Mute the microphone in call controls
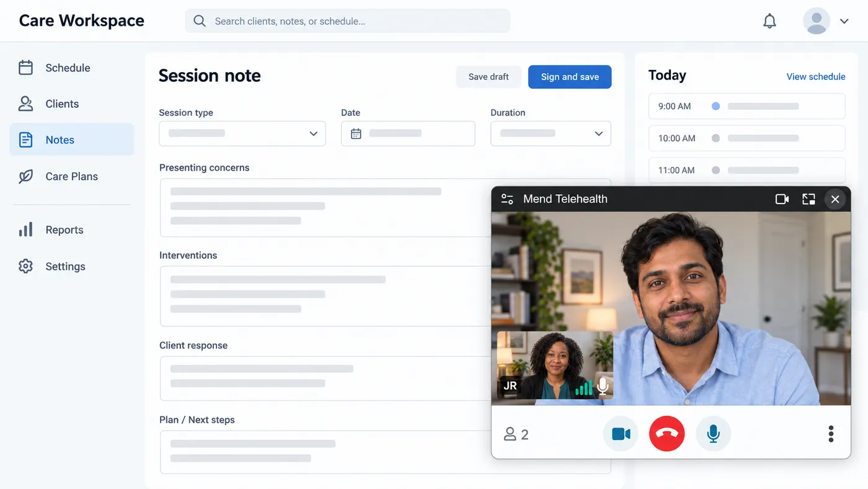 click(x=714, y=434)
